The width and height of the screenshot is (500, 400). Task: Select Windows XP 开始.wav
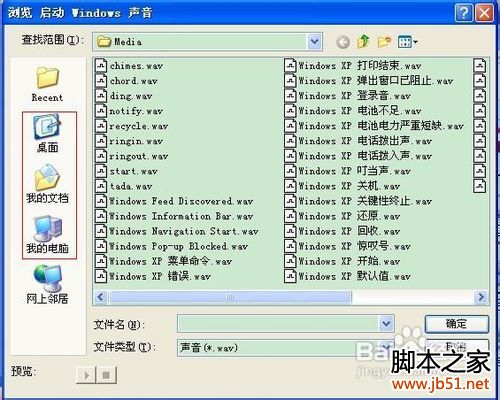click(x=342, y=261)
